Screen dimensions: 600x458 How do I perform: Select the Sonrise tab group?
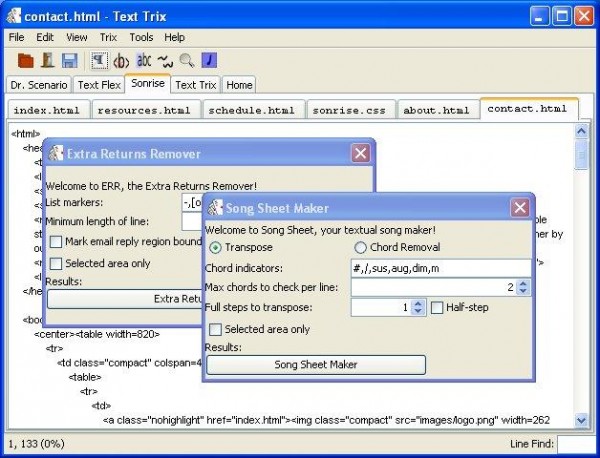tap(148, 83)
